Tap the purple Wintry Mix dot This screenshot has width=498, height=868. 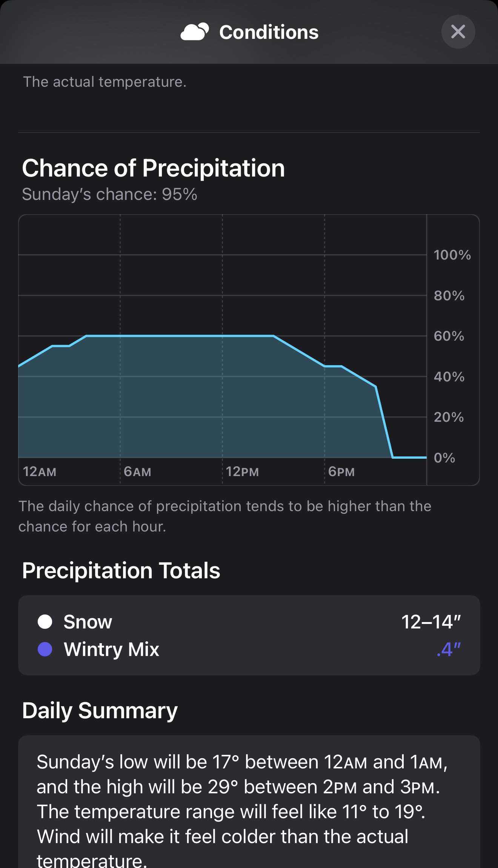45,649
